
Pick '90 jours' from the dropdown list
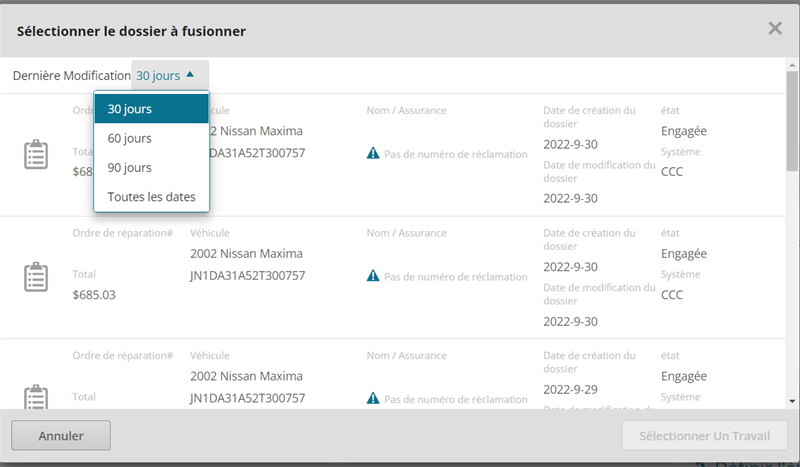[152, 167]
